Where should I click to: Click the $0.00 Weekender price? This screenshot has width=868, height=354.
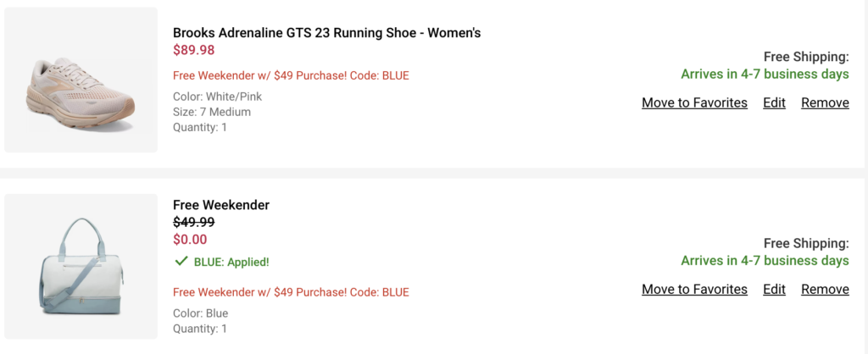190,240
